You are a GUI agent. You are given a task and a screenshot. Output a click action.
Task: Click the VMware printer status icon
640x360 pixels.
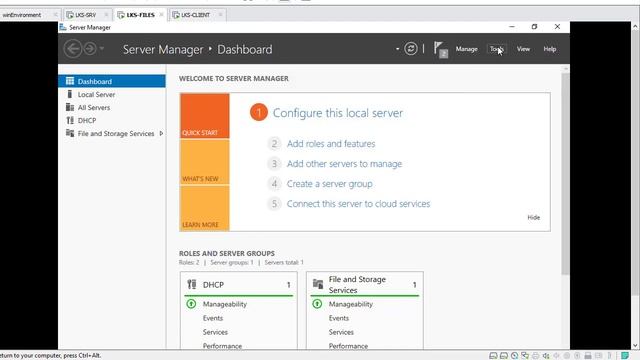tap(536, 356)
